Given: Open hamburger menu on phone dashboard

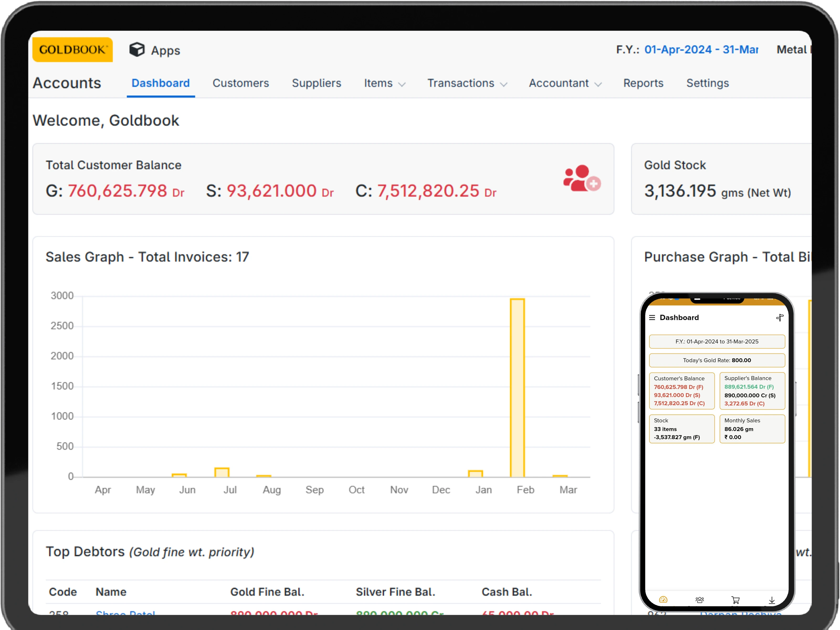Looking at the screenshot, I should tap(652, 317).
